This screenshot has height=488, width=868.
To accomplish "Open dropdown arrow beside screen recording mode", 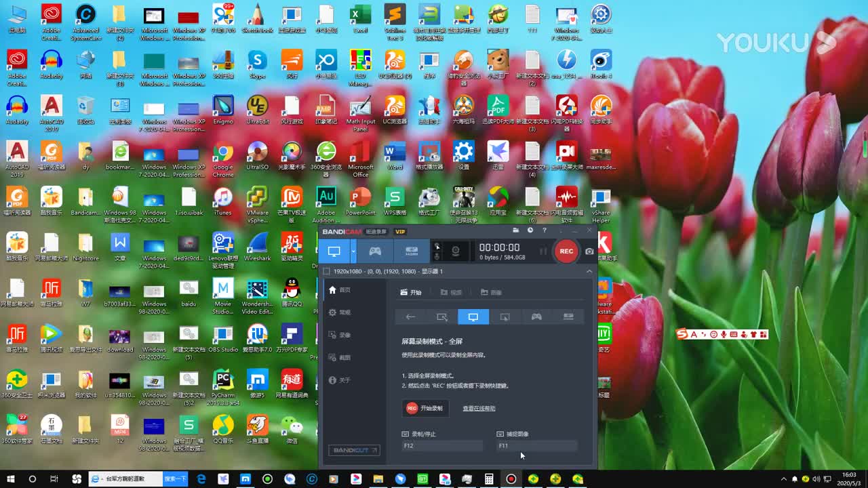I will pyautogui.click(x=353, y=251).
